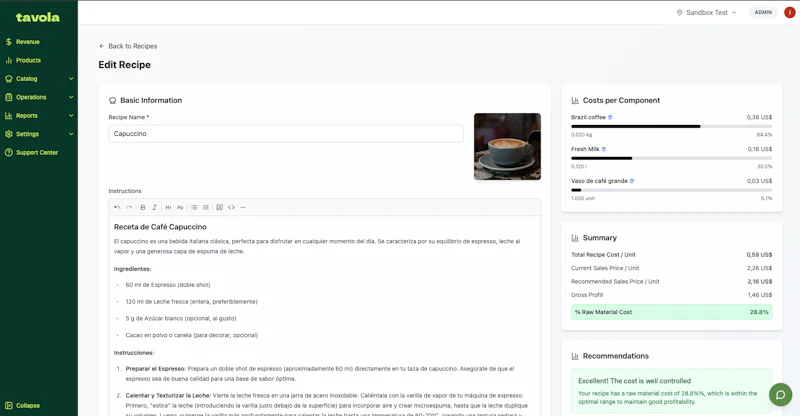Click 'Preparar el Espresso:' step text

point(156,369)
